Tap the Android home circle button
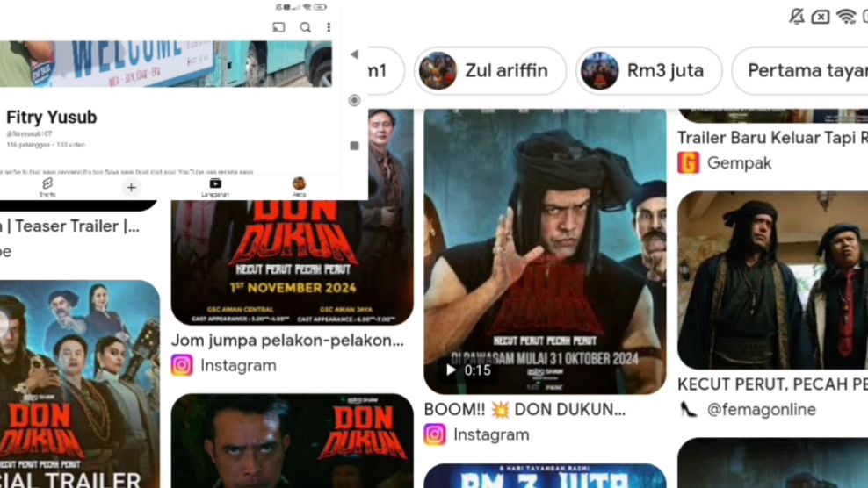Screen dimensions: 868x488 click(x=354, y=100)
